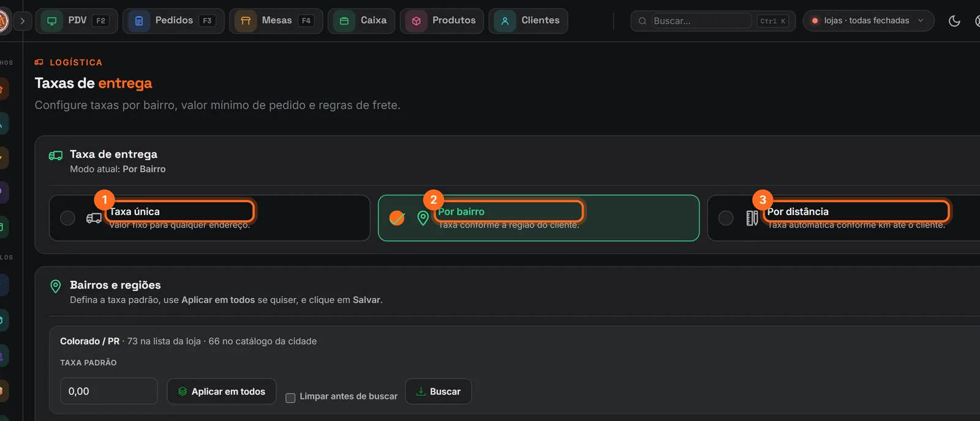Viewport: 980px width, 421px height.
Task: Open the Clientes tab
Action: click(528, 21)
